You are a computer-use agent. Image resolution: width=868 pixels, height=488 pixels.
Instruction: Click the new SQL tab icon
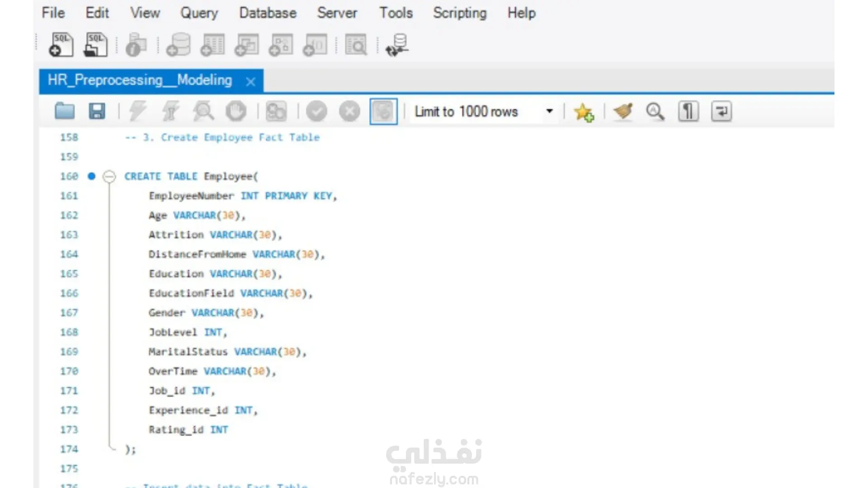pyautogui.click(x=61, y=45)
